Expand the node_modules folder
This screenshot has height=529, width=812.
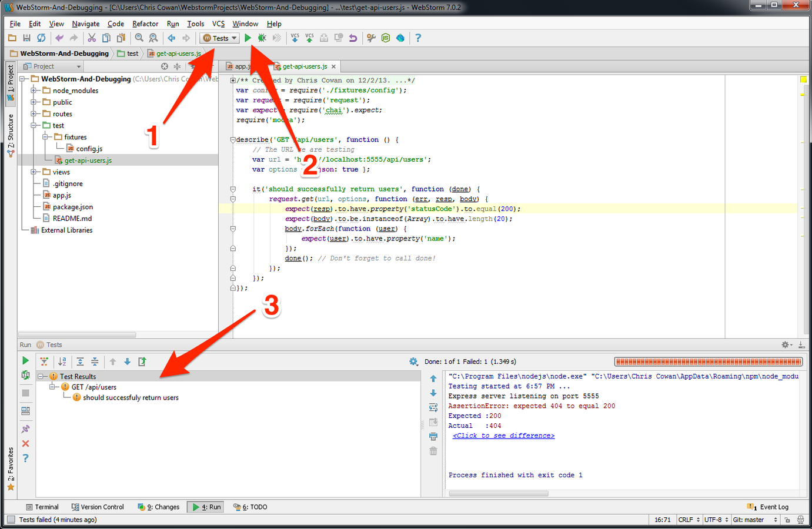tap(34, 91)
